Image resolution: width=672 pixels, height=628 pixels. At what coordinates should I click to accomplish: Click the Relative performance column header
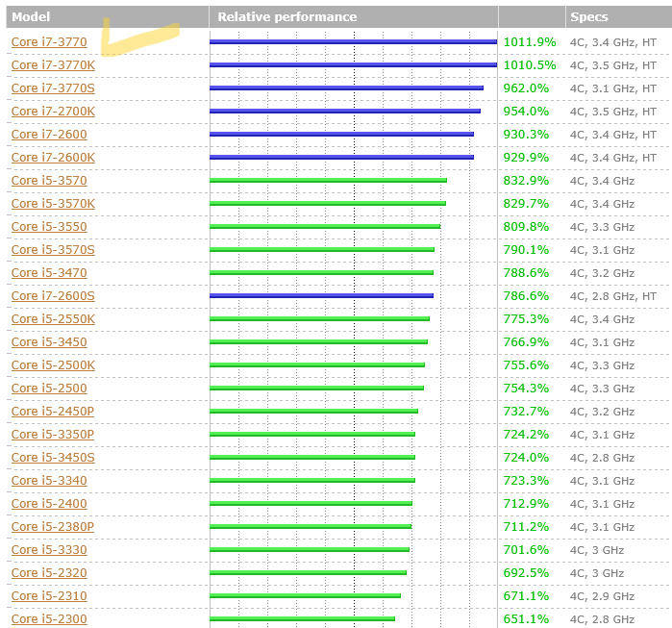[x=286, y=17]
